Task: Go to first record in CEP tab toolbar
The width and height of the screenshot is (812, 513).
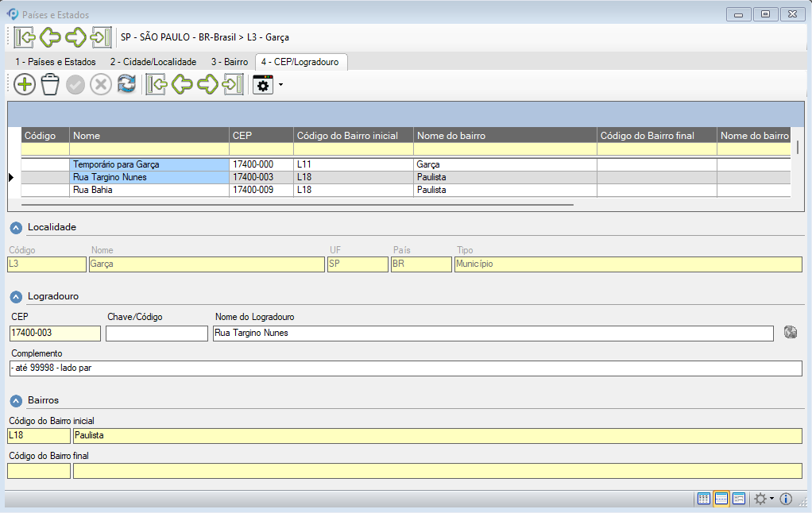Action: pos(157,85)
